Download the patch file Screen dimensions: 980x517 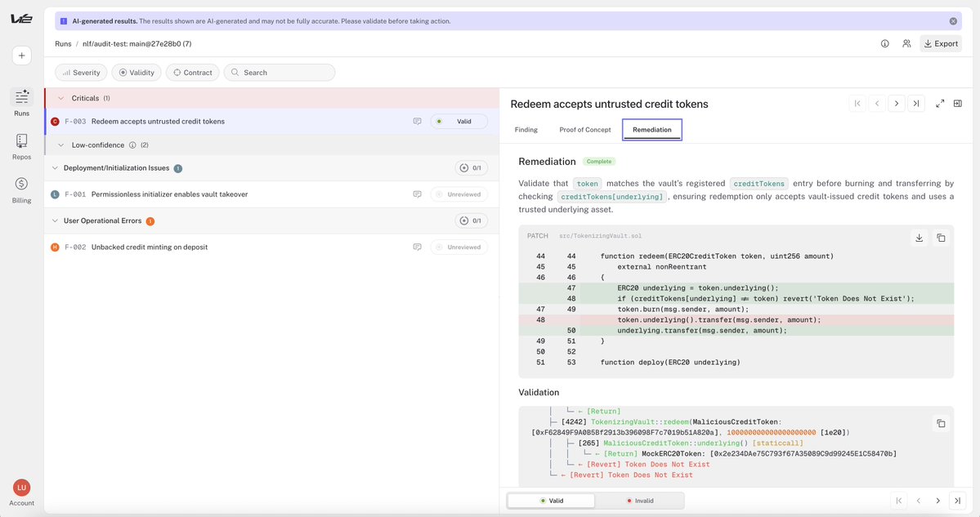coord(919,238)
